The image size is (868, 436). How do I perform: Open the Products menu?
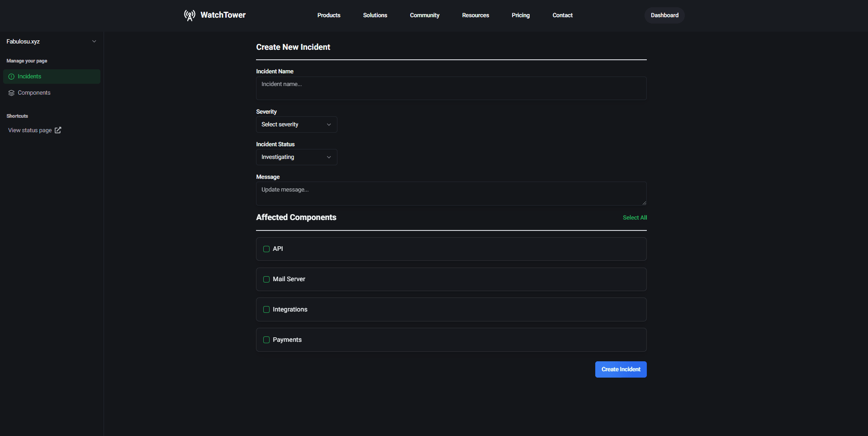(x=328, y=15)
